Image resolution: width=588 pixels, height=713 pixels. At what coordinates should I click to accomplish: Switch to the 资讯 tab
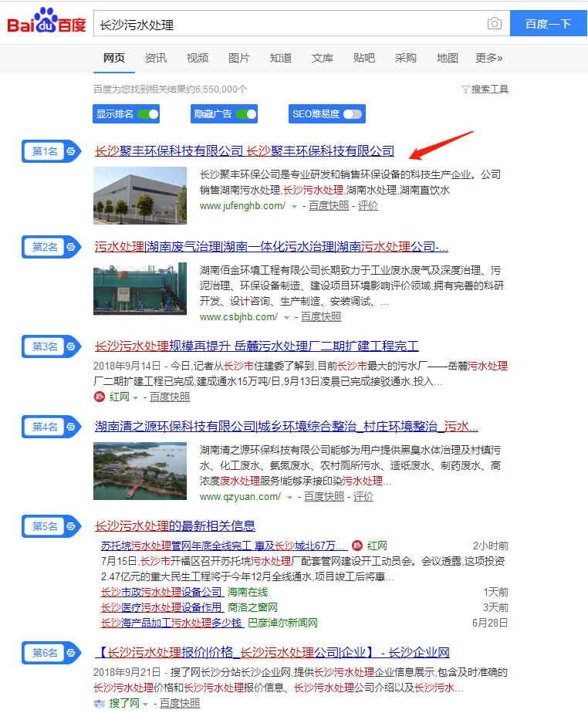(x=156, y=58)
